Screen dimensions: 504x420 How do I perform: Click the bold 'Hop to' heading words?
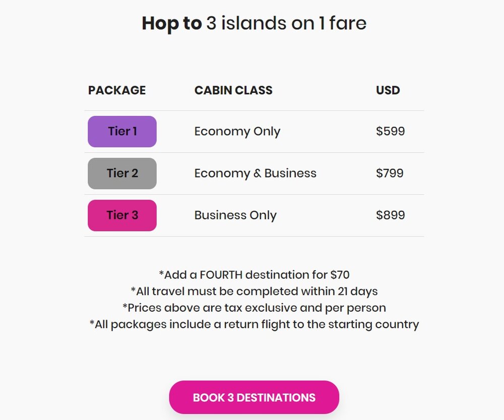171,23
